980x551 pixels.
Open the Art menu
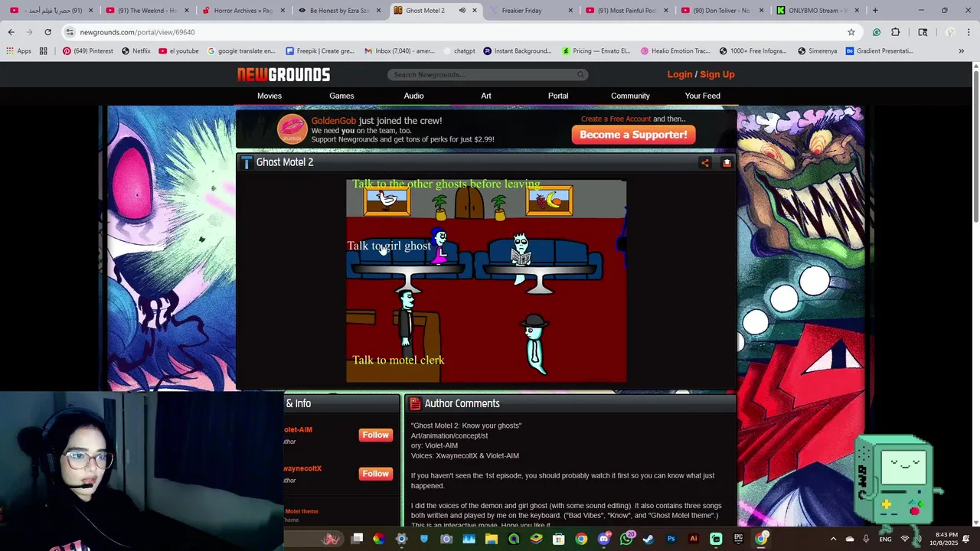(486, 96)
